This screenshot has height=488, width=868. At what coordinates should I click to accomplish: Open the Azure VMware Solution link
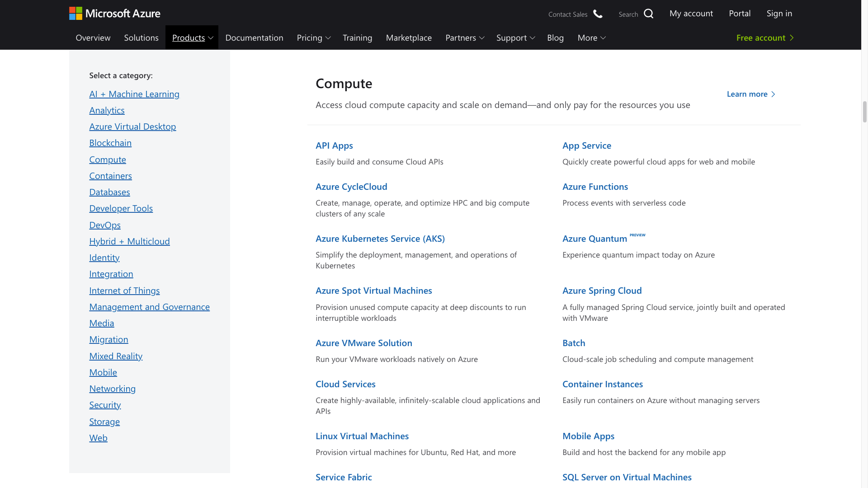(363, 343)
